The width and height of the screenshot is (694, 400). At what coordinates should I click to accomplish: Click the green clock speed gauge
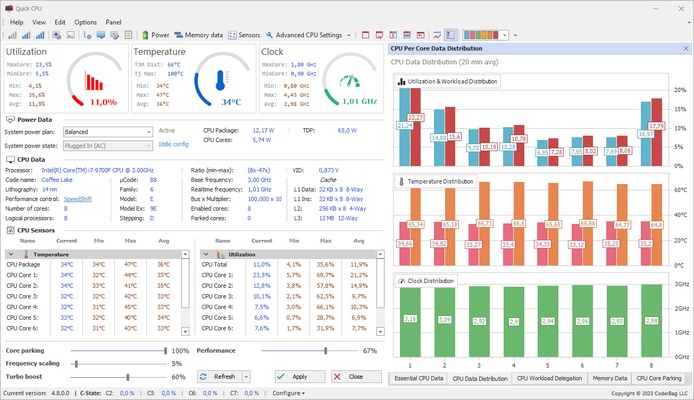350,83
